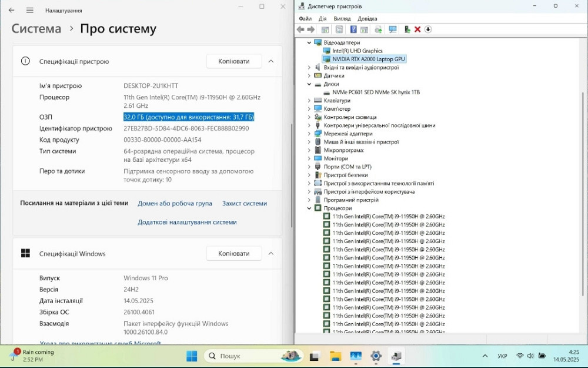Viewport: 588px width, 368px height.
Task: Open the Файл menu in Device Manager
Action: [x=305, y=18]
